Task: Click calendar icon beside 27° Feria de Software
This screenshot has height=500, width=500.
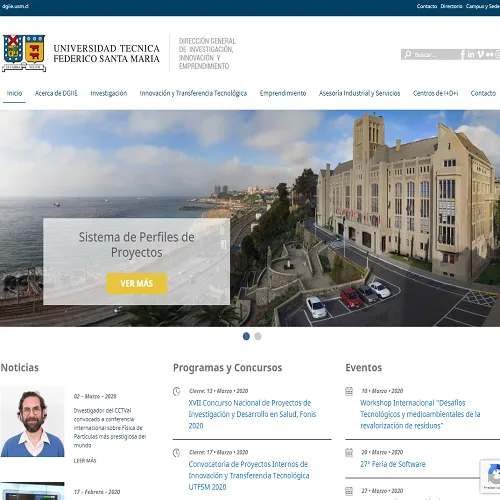Action: coord(349,453)
